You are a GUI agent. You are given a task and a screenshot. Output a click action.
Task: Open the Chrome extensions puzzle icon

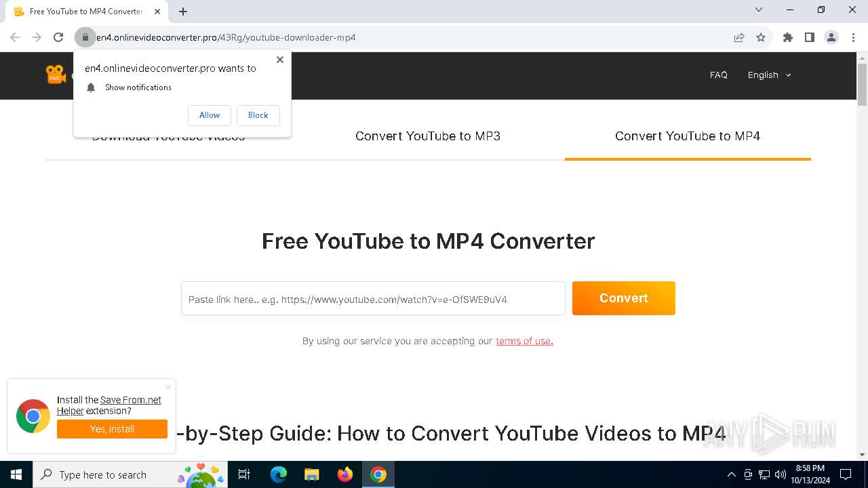point(788,37)
